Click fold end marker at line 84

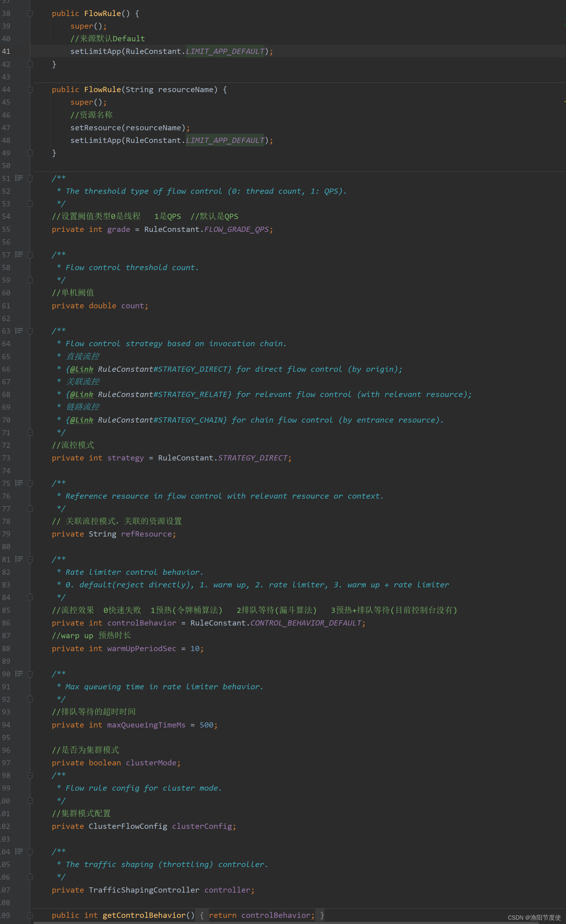pos(31,597)
